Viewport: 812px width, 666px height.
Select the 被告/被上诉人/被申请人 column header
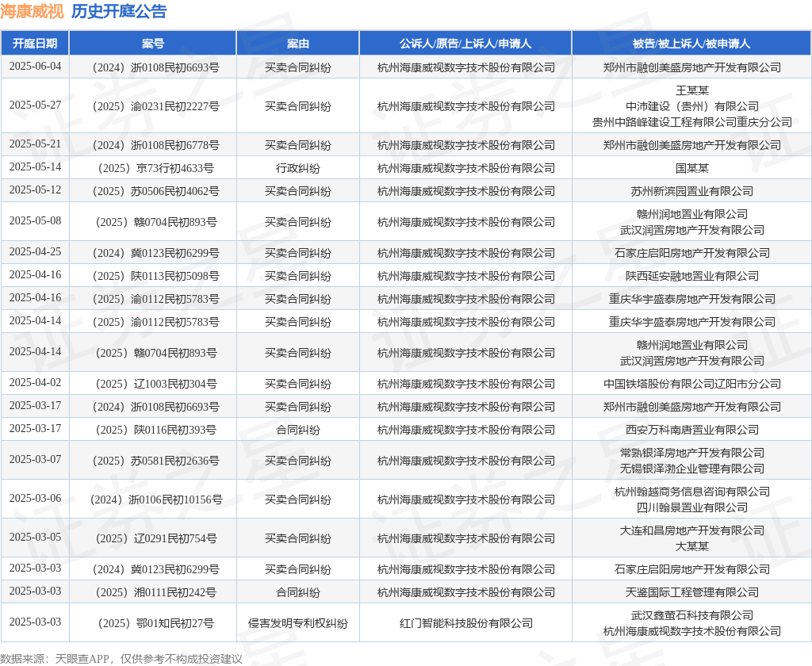(691, 44)
